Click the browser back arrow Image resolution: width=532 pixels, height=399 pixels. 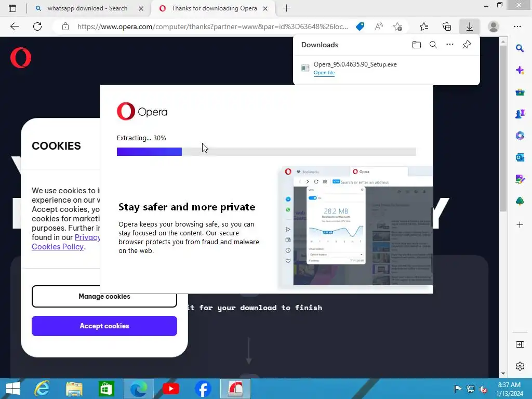[x=14, y=26]
